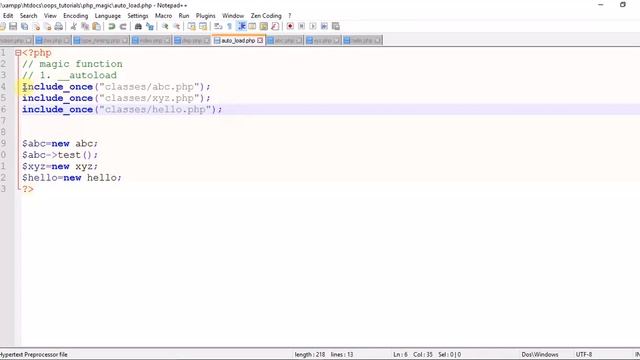This screenshot has width=640, height=360.
Task: Click the closing '?>' tag line
Action: [28, 189]
